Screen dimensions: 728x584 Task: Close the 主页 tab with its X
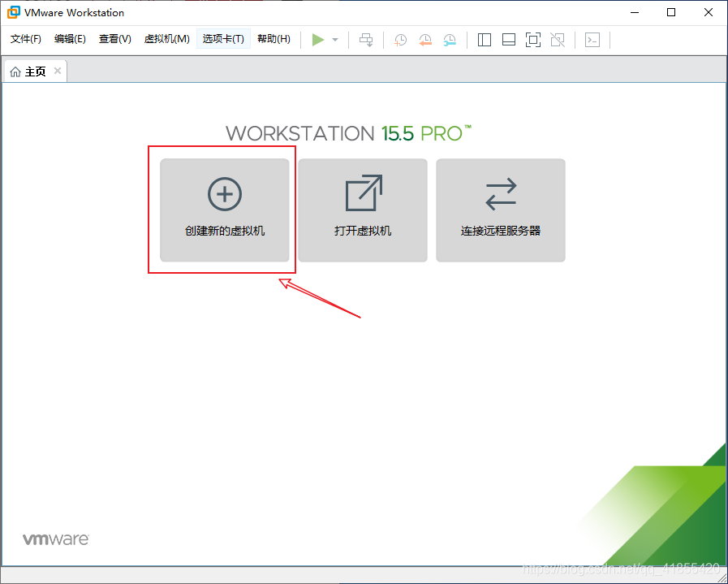(x=58, y=71)
